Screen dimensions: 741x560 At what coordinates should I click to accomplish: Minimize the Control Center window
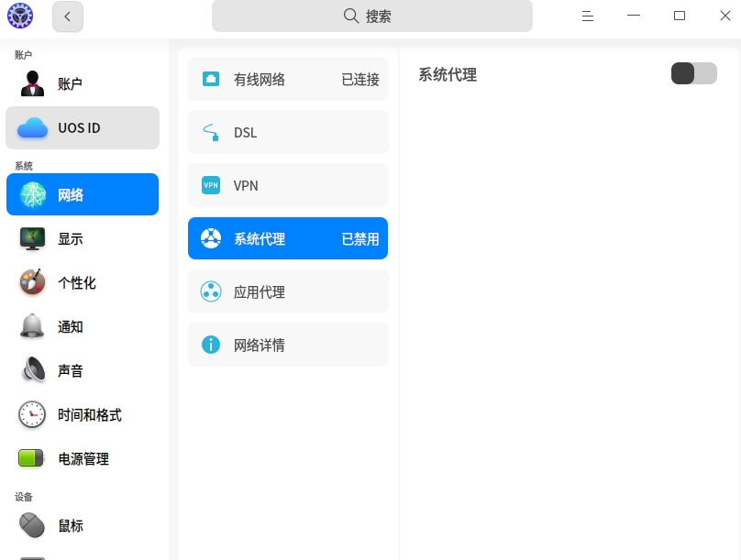click(634, 16)
